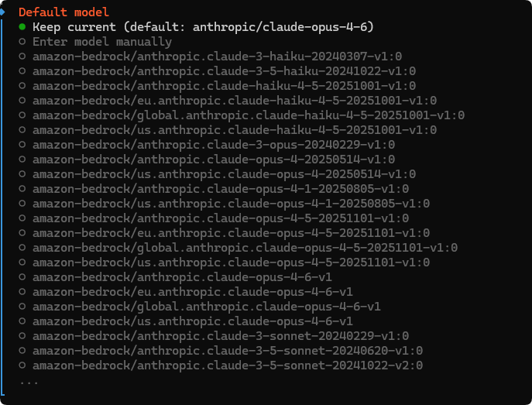The width and height of the screenshot is (532, 405).
Task: Choose amazon-bedrock/anthropic.claude-3-sonnet-20240229-v1:0 model
Action: [x=221, y=336]
